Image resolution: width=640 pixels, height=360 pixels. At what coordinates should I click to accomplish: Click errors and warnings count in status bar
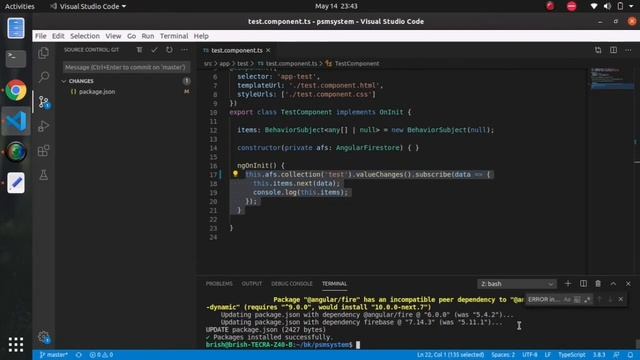(x=101, y=355)
